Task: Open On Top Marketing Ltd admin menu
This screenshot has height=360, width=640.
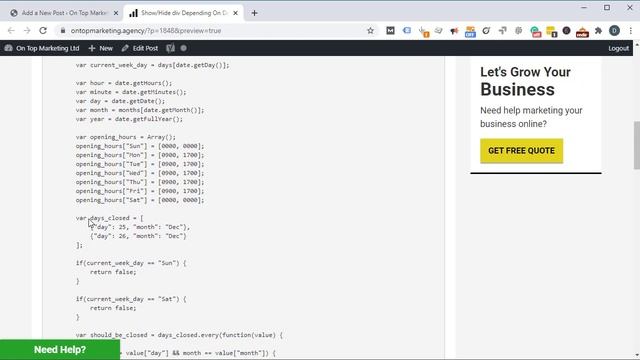Action: [42, 48]
